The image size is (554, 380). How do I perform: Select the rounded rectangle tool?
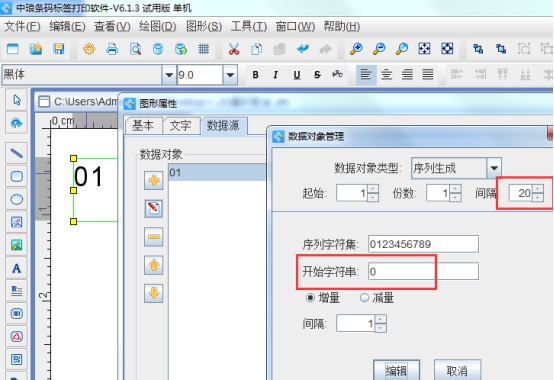tap(17, 176)
